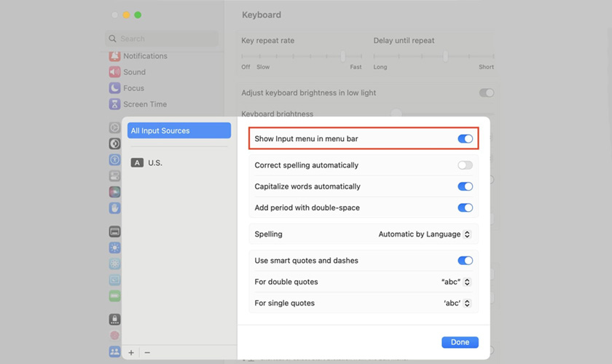
Task: Click the 'Correct spelling automatically' label
Action: point(307,165)
